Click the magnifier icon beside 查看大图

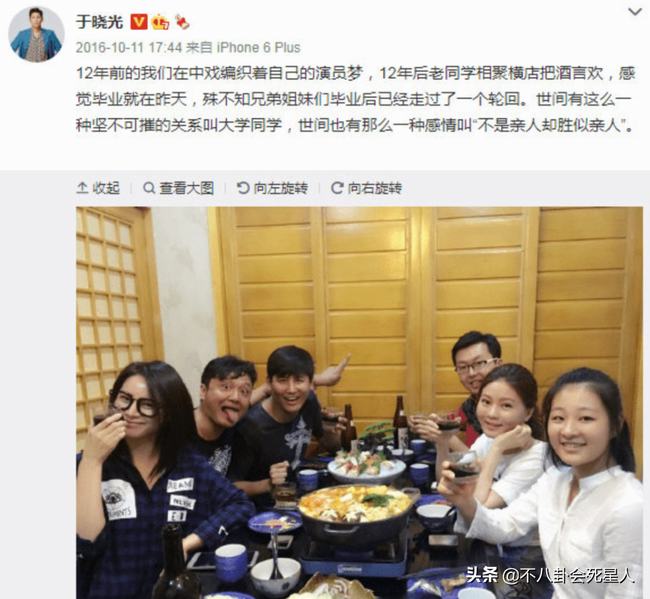tap(149, 188)
